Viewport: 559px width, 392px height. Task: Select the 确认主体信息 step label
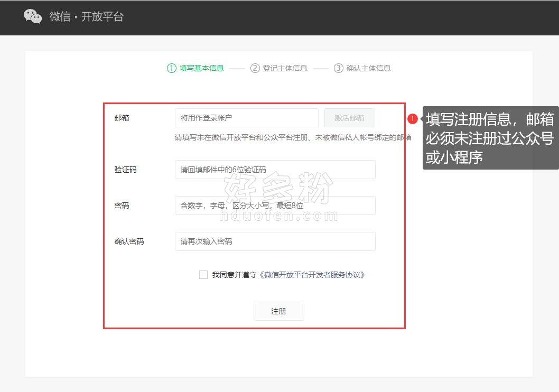pyautogui.click(x=368, y=68)
